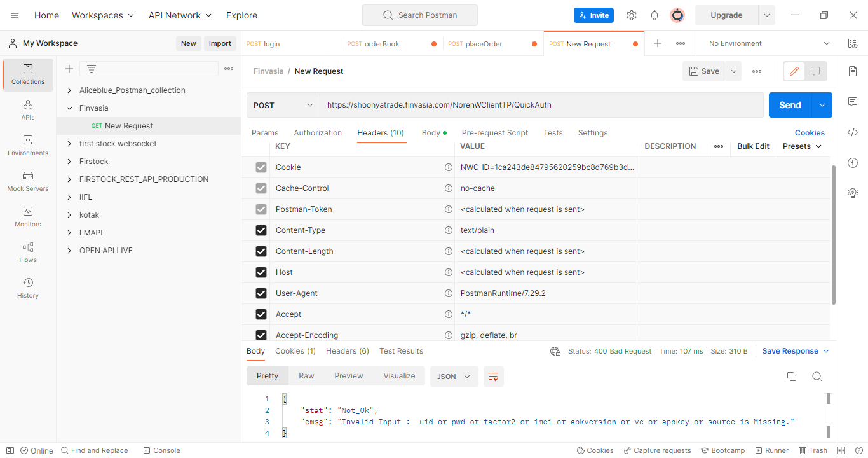This screenshot has height=458, width=868.
Task: Uncheck the Content-Type header
Action: [x=261, y=230]
